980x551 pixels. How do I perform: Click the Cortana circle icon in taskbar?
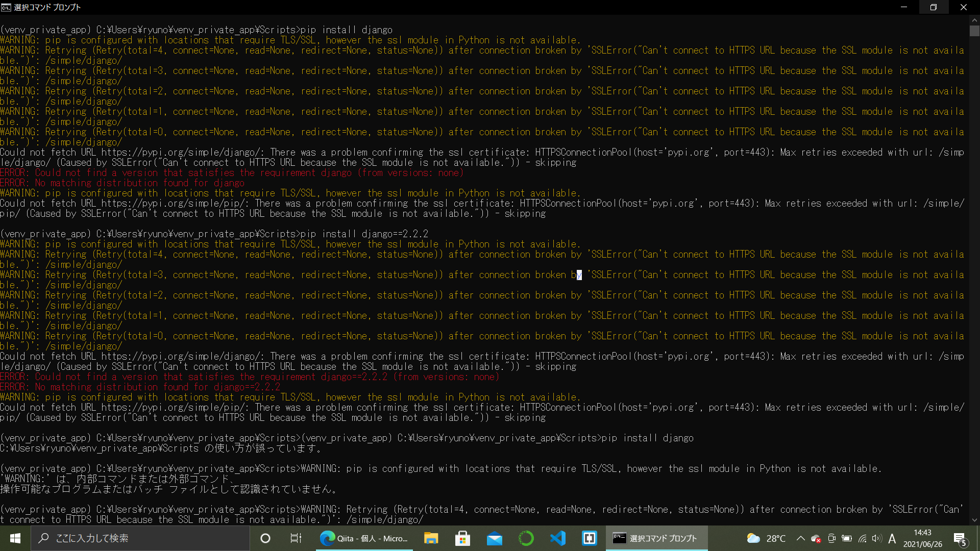265,538
